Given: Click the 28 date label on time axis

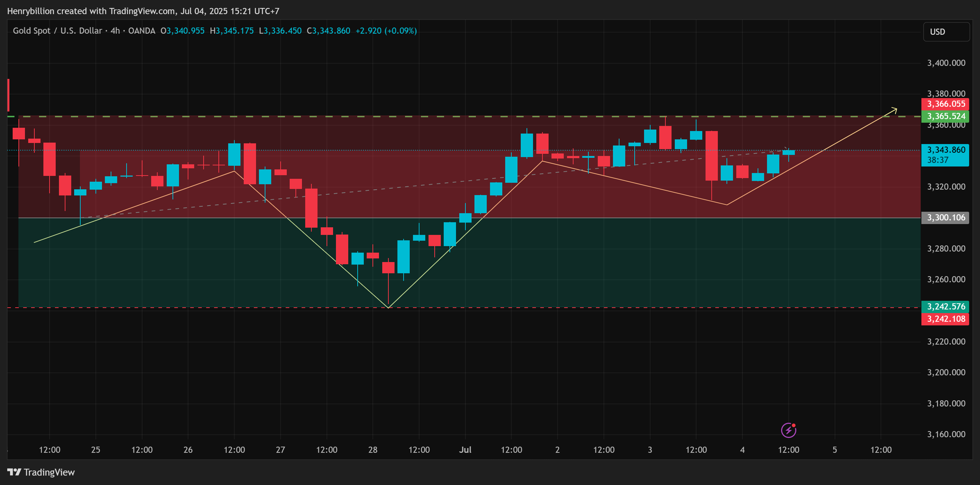Looking at the screenshot, I should click(373, 450).
